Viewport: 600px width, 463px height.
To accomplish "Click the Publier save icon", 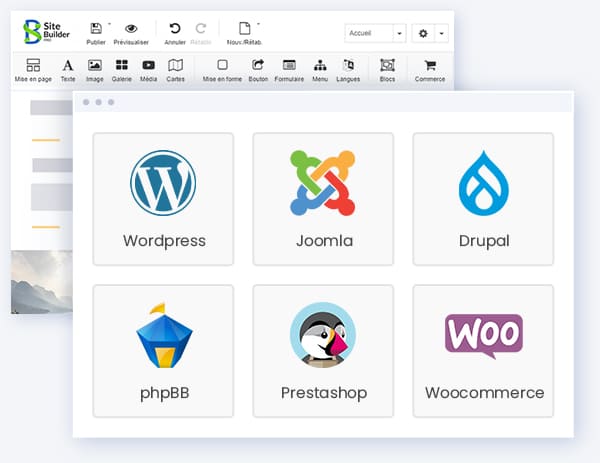I will coord(96,30).
